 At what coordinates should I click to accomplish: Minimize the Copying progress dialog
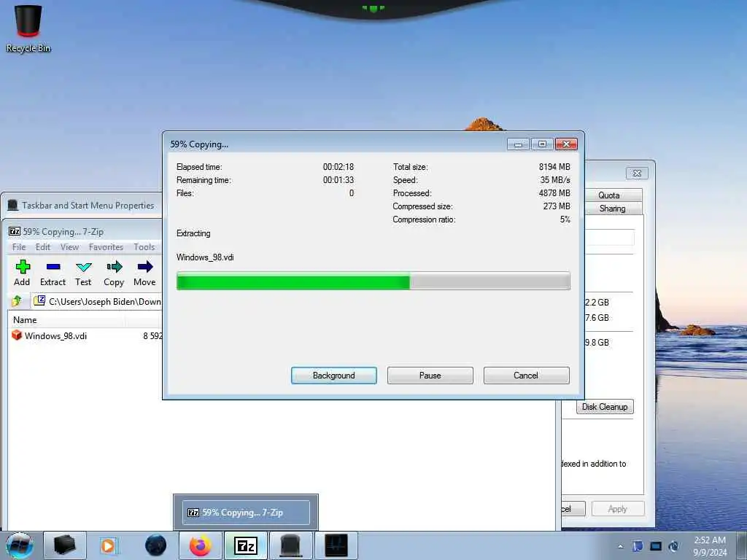point(519,144)
